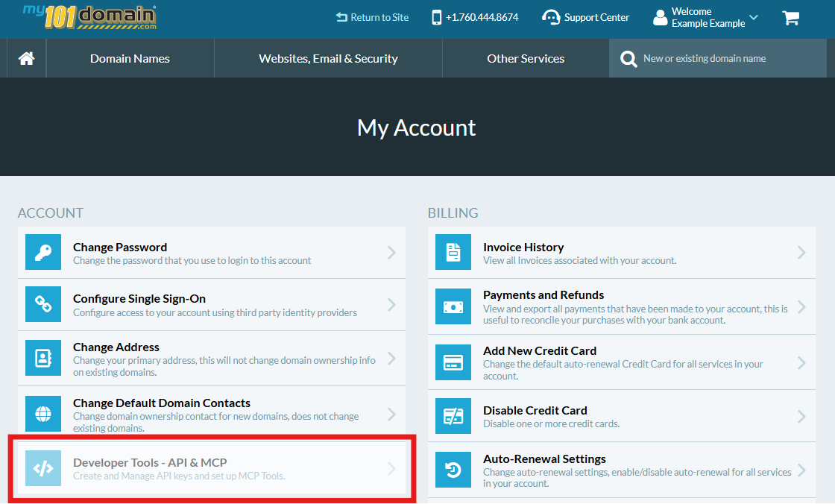Click the chain-link icon for Single Sign-On
Viewport: 835px width, 504px height.
coord(42,305)
